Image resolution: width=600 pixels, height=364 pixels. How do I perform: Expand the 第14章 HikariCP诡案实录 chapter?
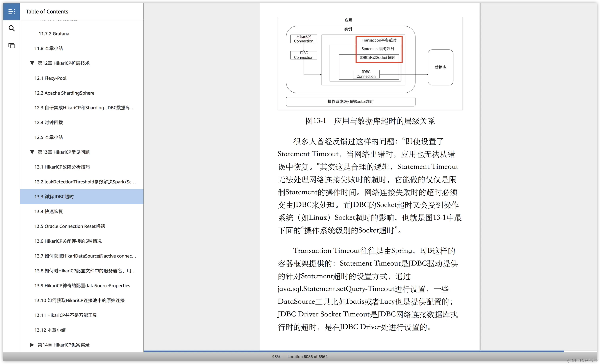(x=32, y=345)
